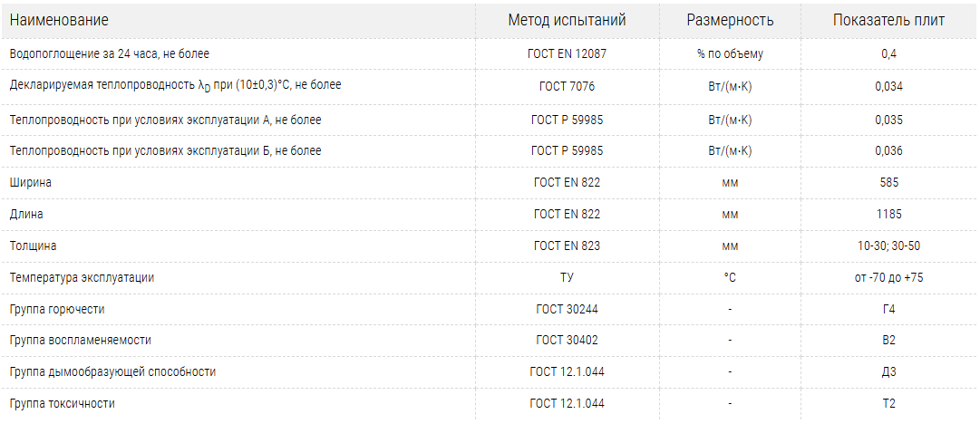Click ГОСТ 30402 test method cell

coord(567,340)
